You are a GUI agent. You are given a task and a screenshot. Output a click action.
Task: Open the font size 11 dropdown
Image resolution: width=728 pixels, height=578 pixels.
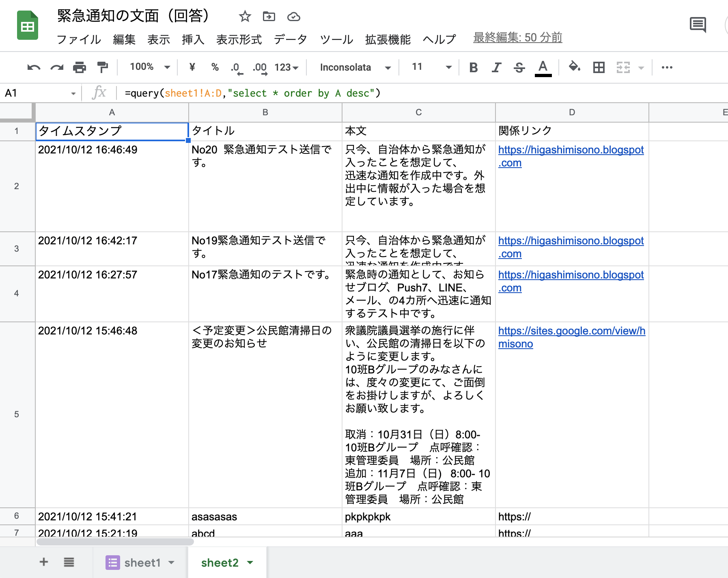pos(431,67)
